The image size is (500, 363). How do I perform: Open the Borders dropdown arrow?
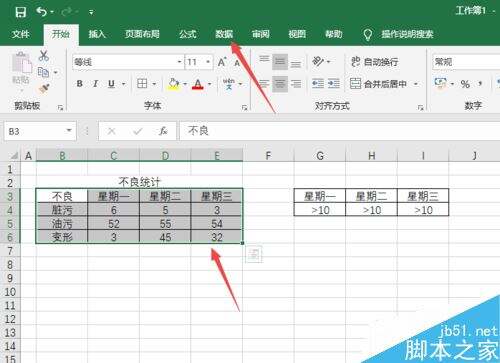pos(154,84)
